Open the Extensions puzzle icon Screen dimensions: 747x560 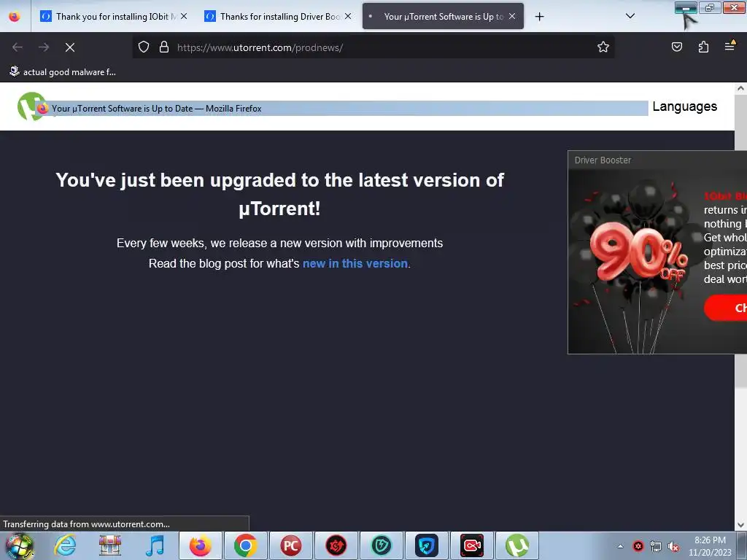pos(704,47)
